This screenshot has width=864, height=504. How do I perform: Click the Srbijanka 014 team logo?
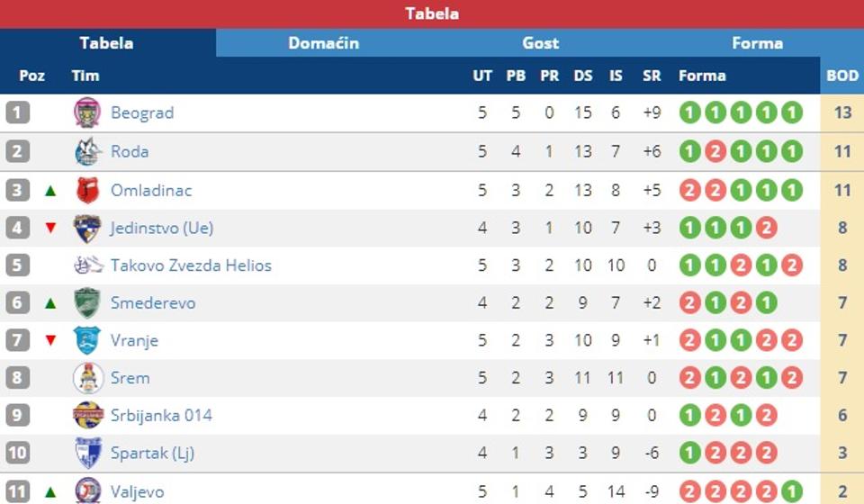coord(87,416)
